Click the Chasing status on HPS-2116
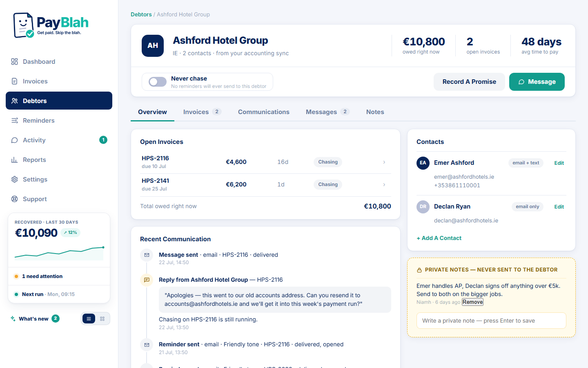Screen dimensions: 588x368 328,162
